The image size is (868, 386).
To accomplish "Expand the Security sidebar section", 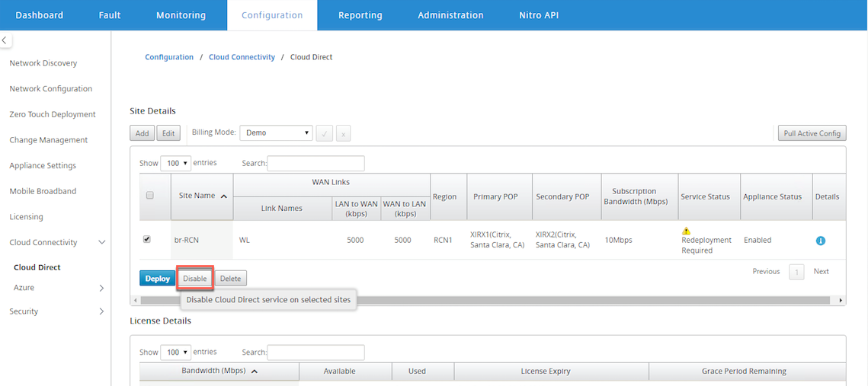I will pos(102,311).
